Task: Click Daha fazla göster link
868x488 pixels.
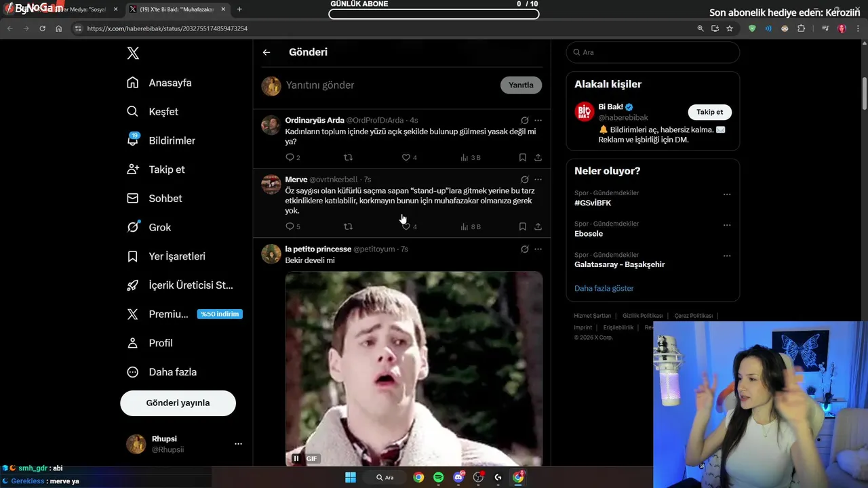Action: [x=604, y=288]
